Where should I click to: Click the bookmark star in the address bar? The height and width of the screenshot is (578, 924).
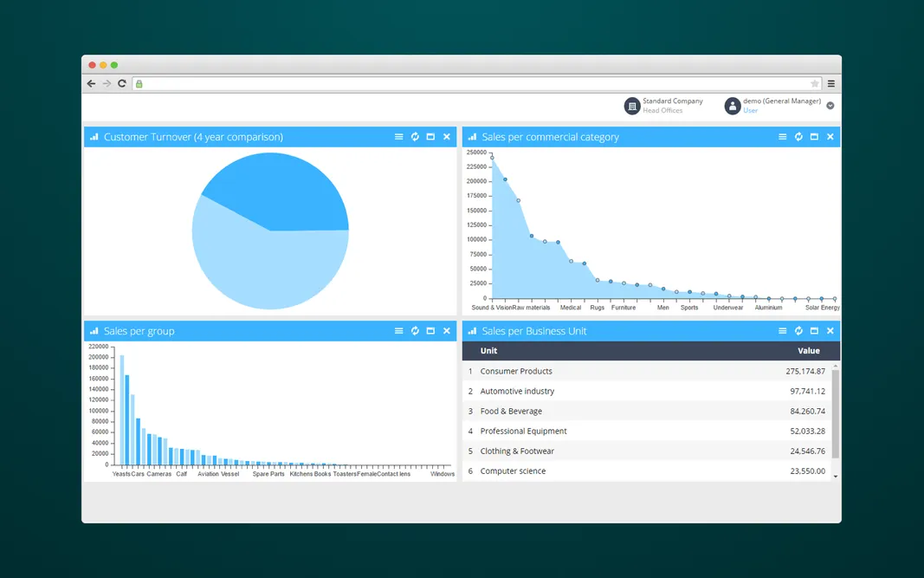[813, 83]
